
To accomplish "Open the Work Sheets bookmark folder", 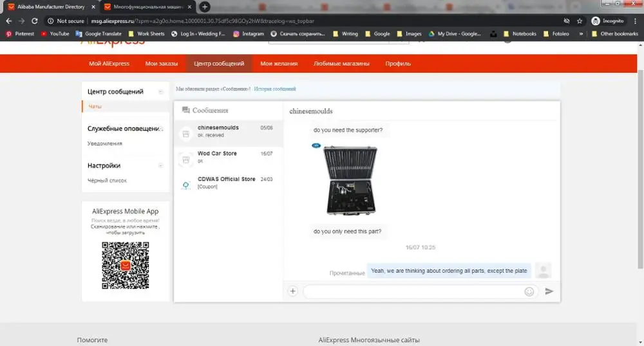I will [x=147, y=33].
